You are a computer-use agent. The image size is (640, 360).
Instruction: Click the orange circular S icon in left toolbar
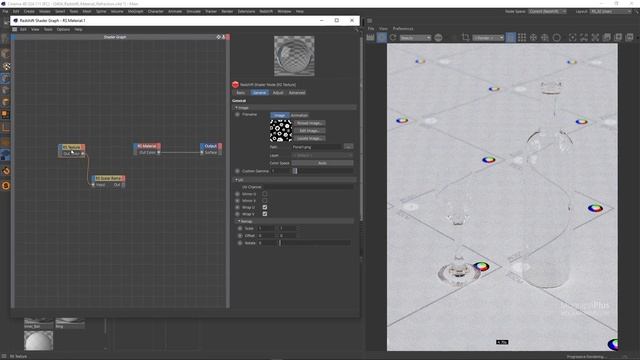(6, 186)
